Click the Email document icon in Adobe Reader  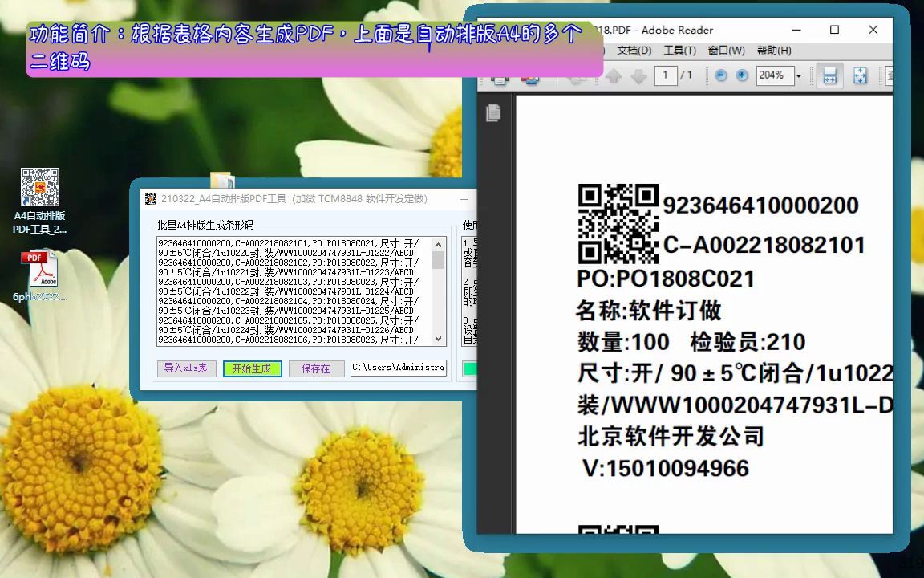click(529, 75)
